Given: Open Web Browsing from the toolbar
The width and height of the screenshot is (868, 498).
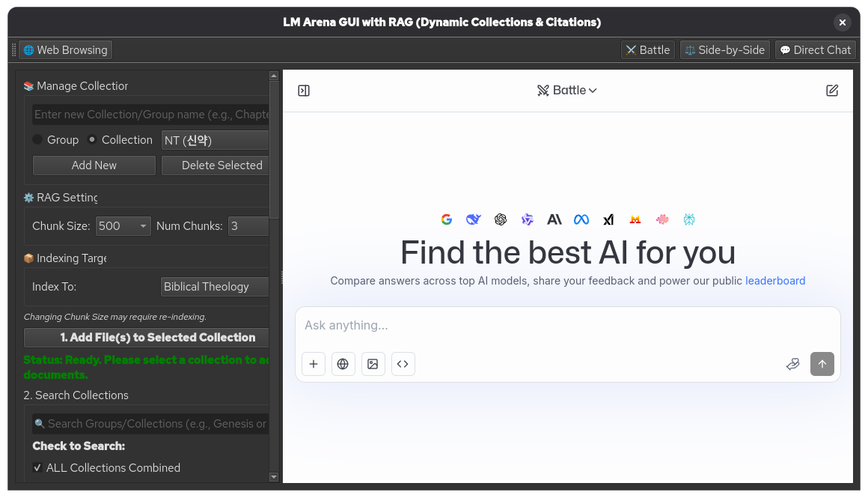Looking at the screenshot, I should [x=65, y=50].
